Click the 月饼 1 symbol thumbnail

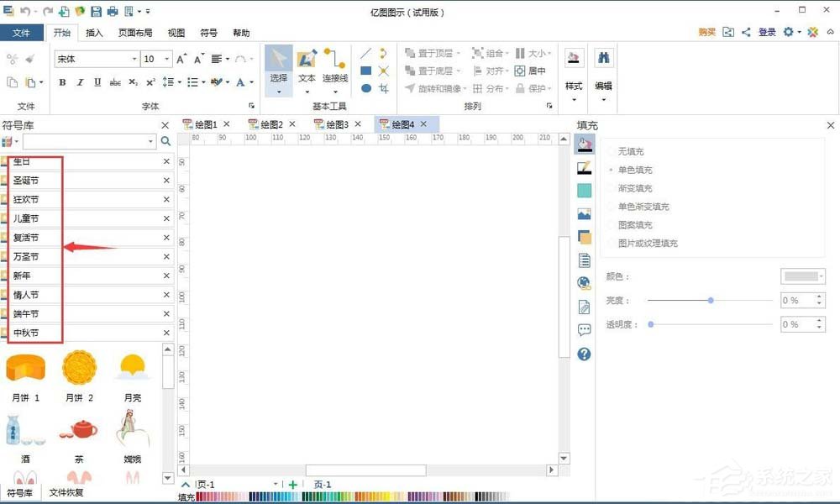pyautogui.click(x=26, y=367)
